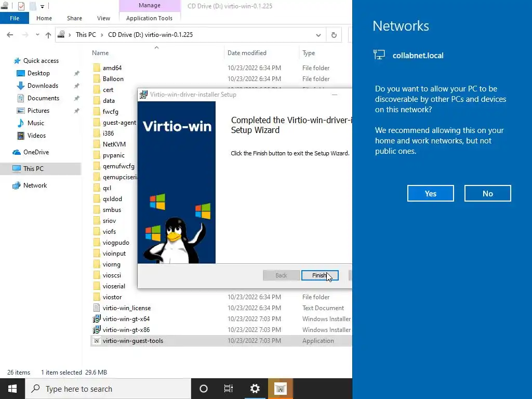Click This PC in the address breadcrumb
The width and height of the screenshot is (532, 399).
[x=86, y=35]
